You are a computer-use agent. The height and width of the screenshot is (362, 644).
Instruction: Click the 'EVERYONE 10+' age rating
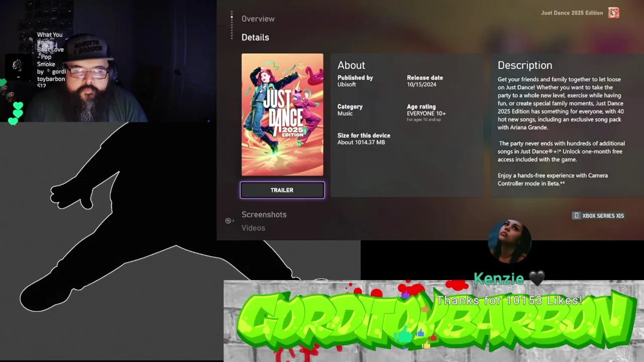tap(426, 114)
